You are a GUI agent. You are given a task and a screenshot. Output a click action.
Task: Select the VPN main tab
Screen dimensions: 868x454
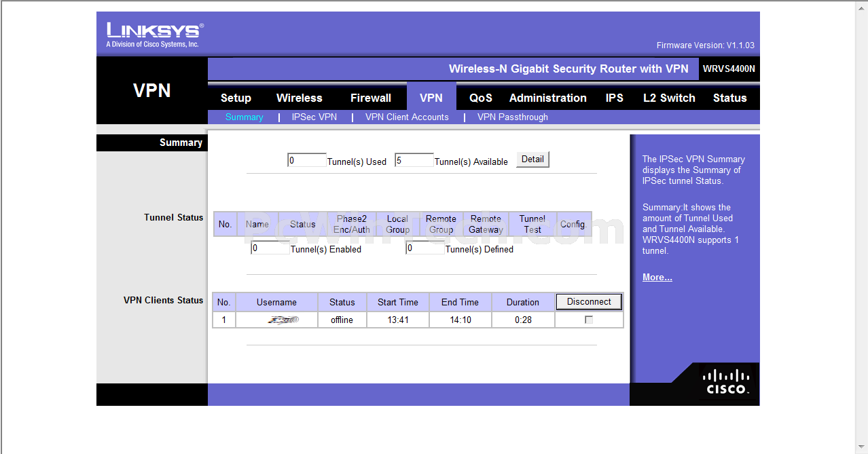pyautogui.click(x=431, y=98)
